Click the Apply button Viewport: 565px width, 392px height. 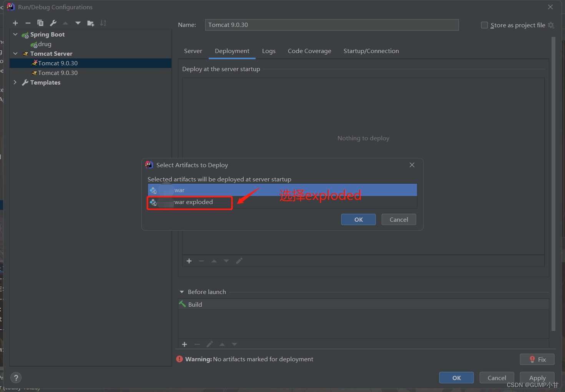click(x=537, y=378)
